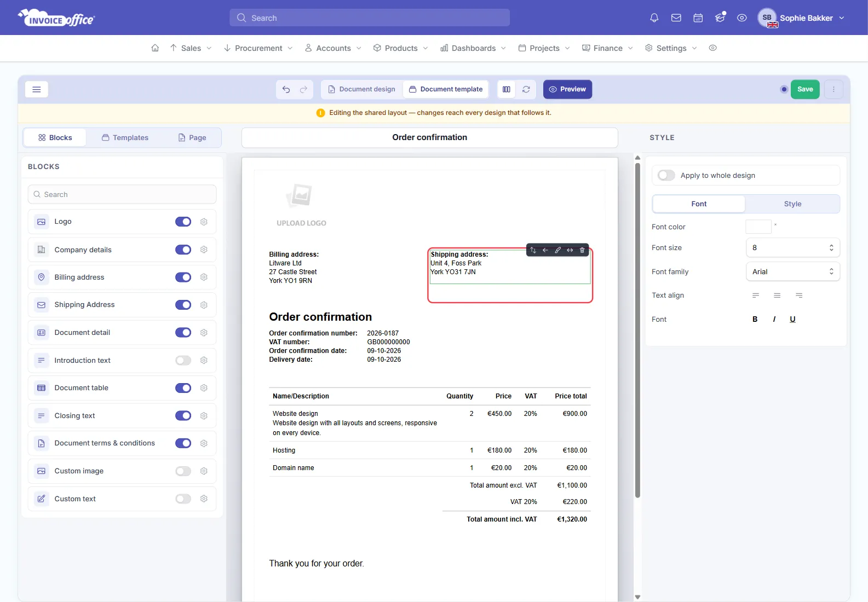Open the brush style tool for Shipping block

coord(557,250)
